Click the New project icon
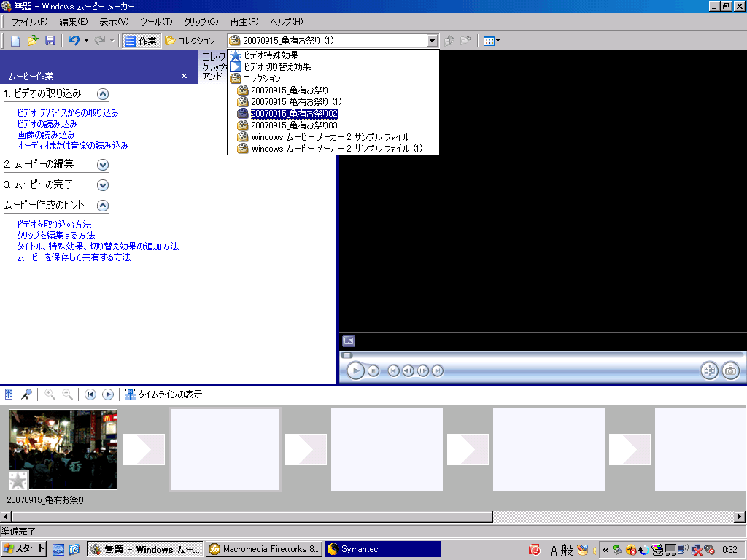Viewport: 747px width, 560px height. 15,41
